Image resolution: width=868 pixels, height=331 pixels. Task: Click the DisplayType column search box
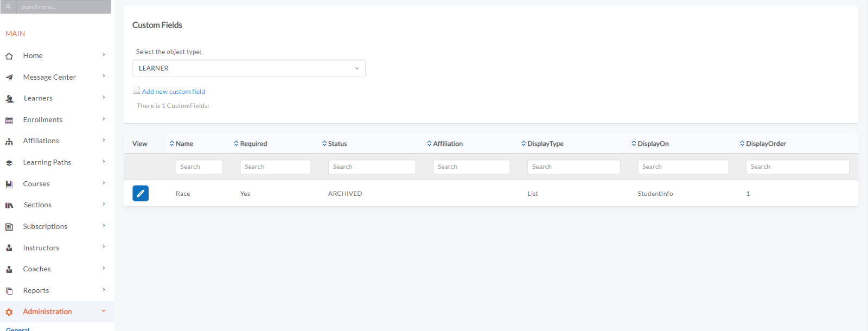573,167
